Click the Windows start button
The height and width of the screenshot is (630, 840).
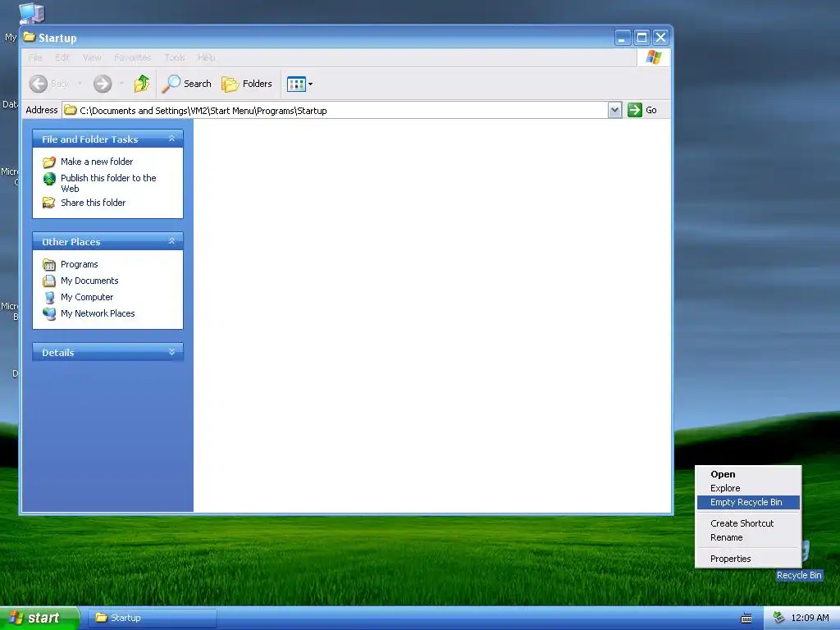39,618
